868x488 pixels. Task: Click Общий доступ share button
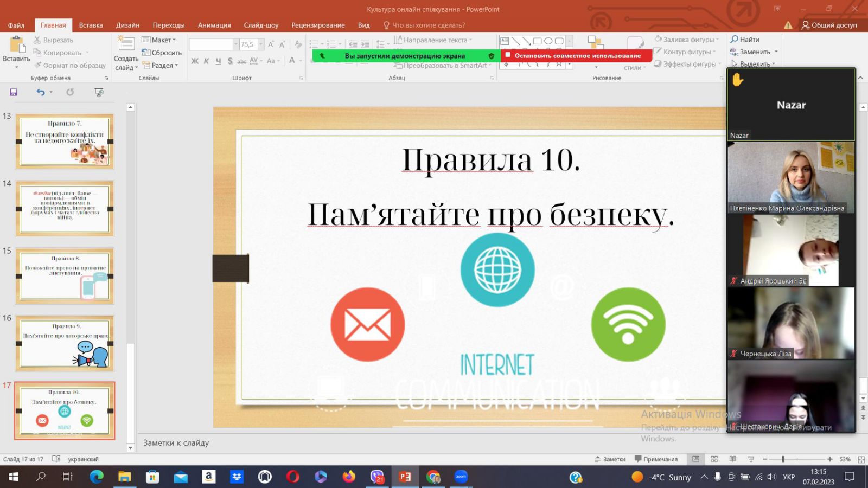[829, 25]
